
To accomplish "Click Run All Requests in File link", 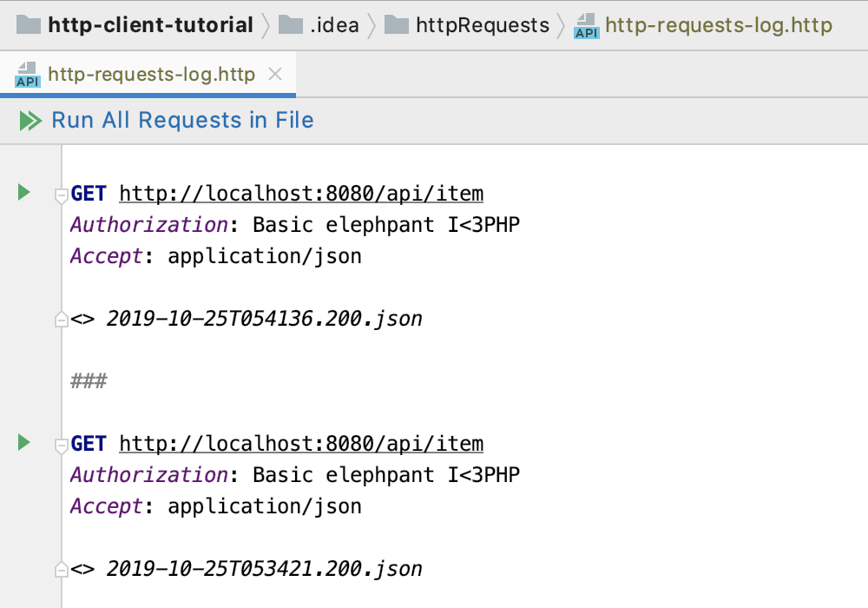I will [182, 121].
